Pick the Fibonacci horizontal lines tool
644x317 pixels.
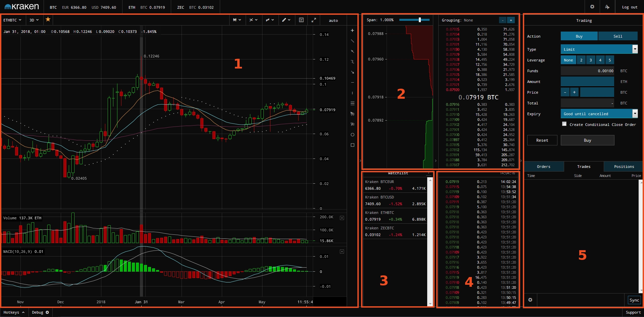[352, 103]
